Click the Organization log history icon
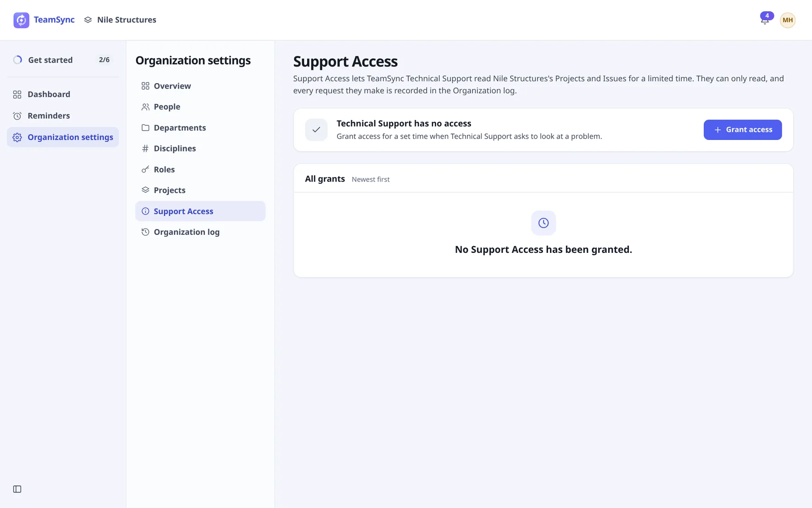The image size is (812, 508). pos(145,232)
